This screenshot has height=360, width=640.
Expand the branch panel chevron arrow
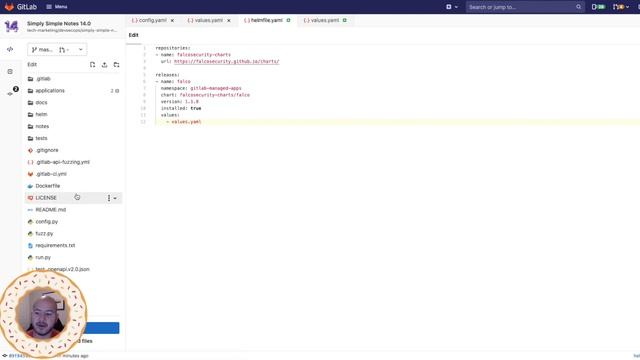pyautogui.click(x=80, y=49)
